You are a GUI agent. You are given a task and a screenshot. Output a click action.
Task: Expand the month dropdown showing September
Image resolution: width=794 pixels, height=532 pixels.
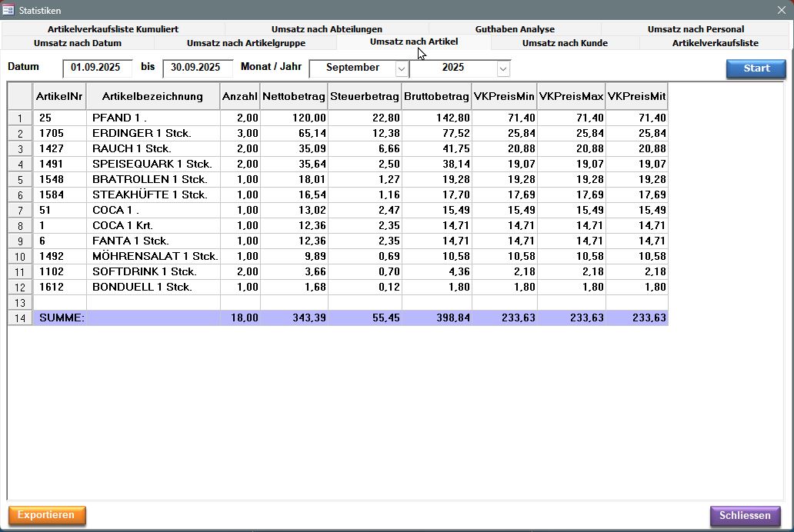[x=402, y=68]
